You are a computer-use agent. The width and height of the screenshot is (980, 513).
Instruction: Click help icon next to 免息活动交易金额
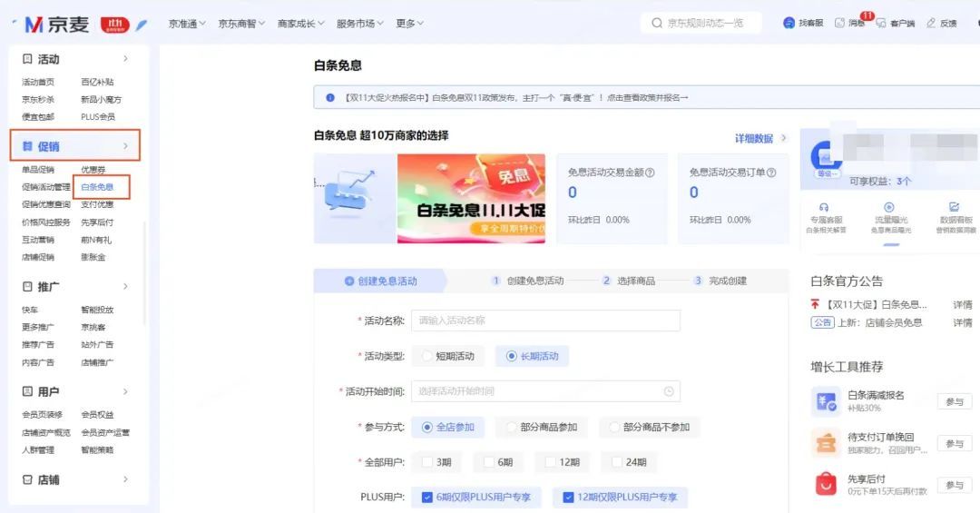click(x=650, y=173)
